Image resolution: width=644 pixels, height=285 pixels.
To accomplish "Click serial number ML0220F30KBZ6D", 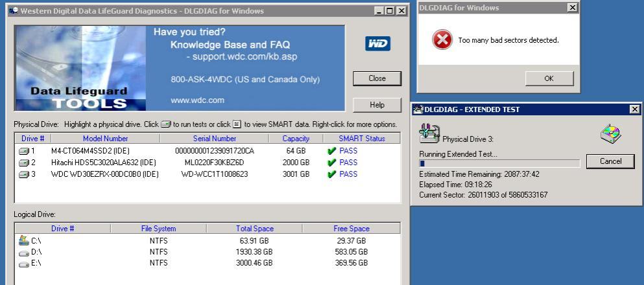I will coord(215,163).
